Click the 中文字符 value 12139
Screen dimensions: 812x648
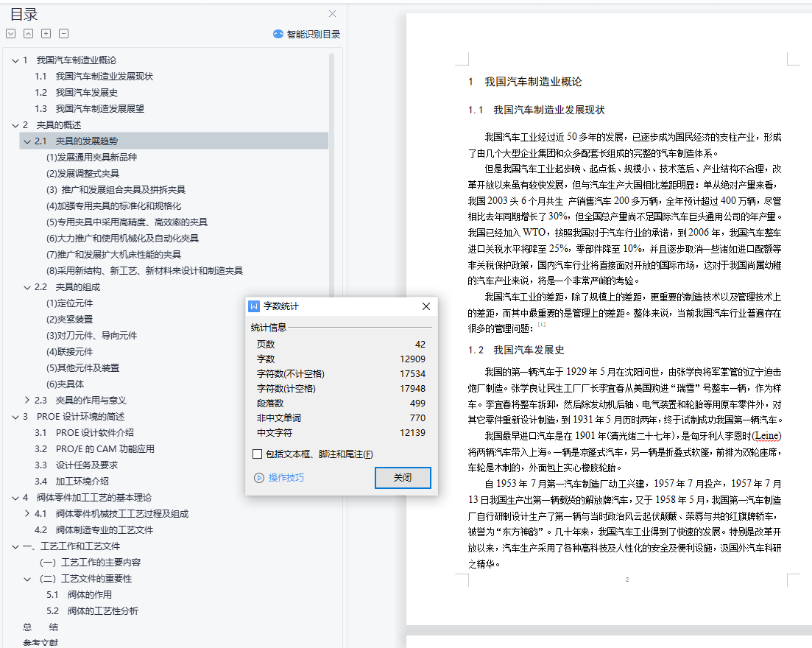(x=412, y=432)
